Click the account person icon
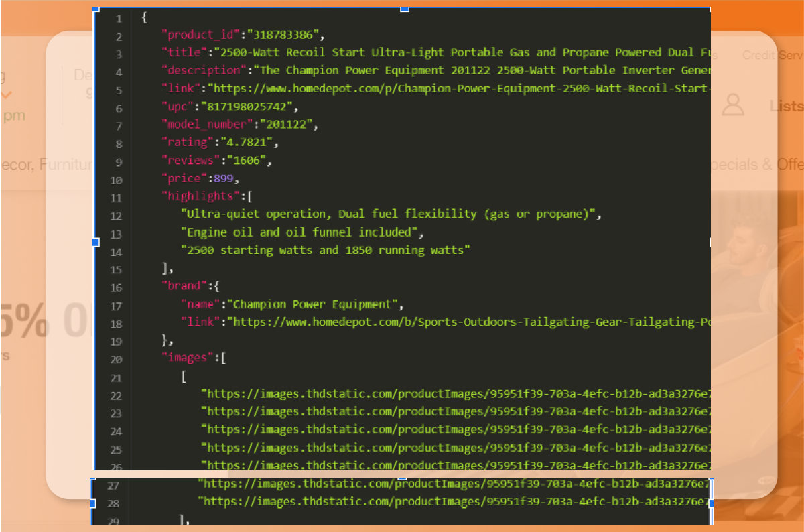Screen dimensions: 804x532 pos(733,105)
